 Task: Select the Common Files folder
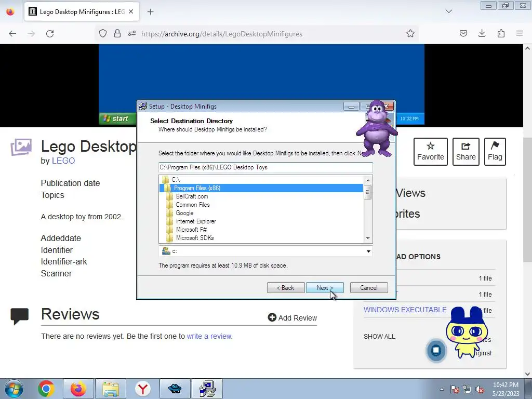(x=192, y=205)
